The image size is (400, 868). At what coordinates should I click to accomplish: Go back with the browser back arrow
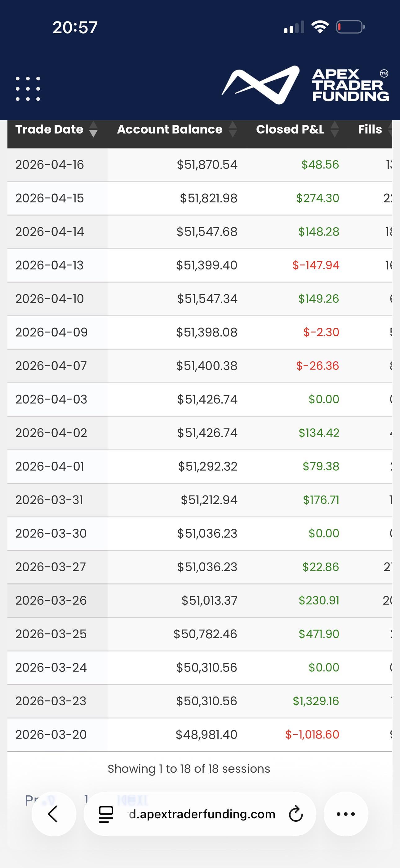click(54, 814)
